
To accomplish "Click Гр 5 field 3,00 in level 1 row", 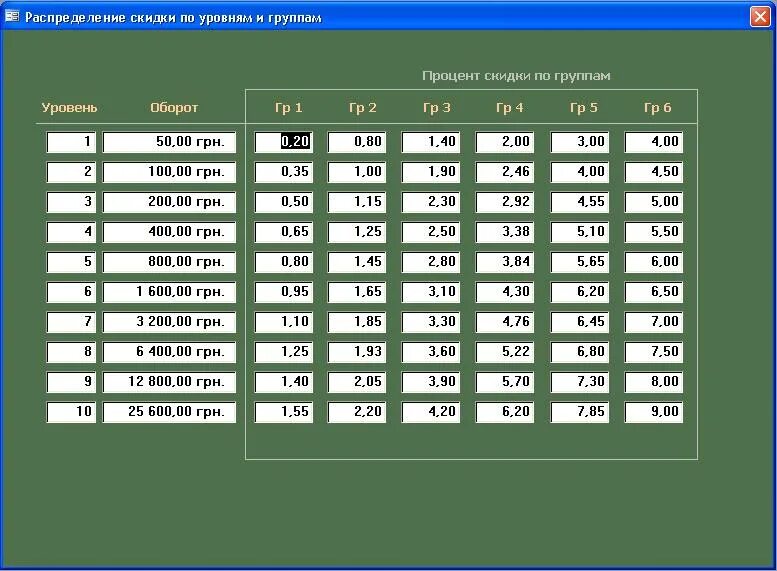I will point(580,142).
